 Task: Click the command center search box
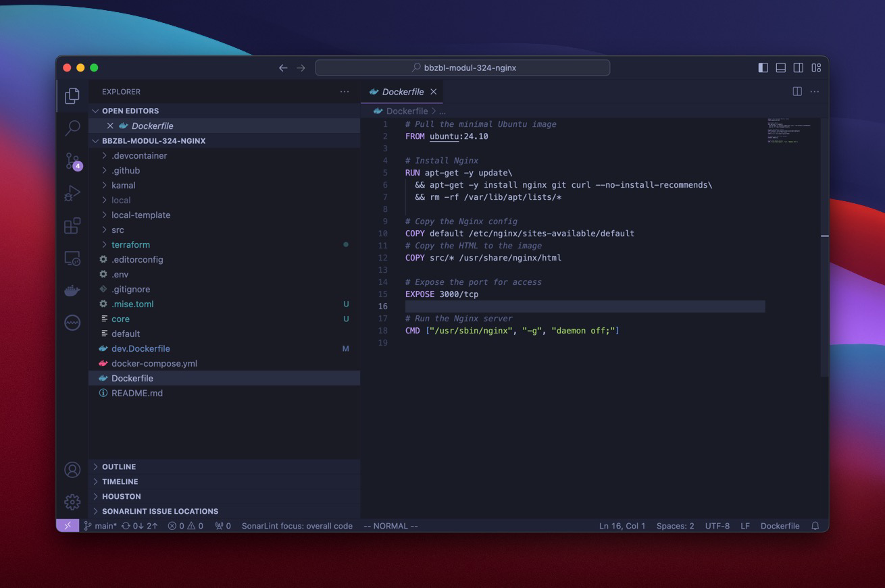click(x=463, y=68)
